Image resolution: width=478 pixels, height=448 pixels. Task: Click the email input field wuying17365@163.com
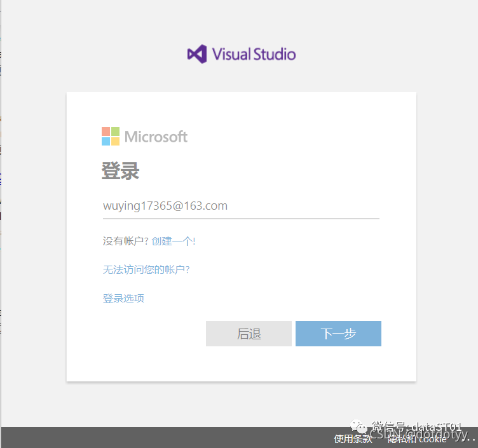pos(241,207)
